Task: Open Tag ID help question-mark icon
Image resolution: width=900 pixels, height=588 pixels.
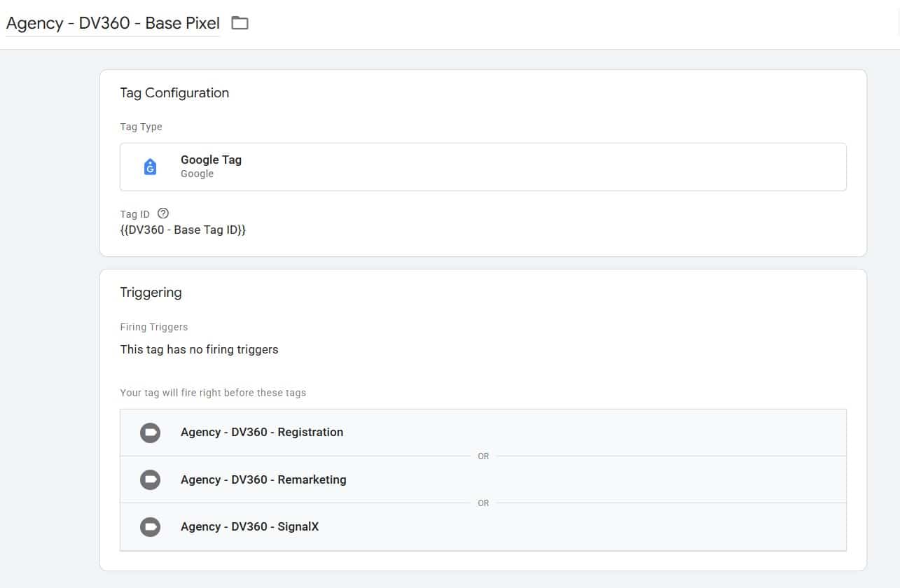Action: 163,213
